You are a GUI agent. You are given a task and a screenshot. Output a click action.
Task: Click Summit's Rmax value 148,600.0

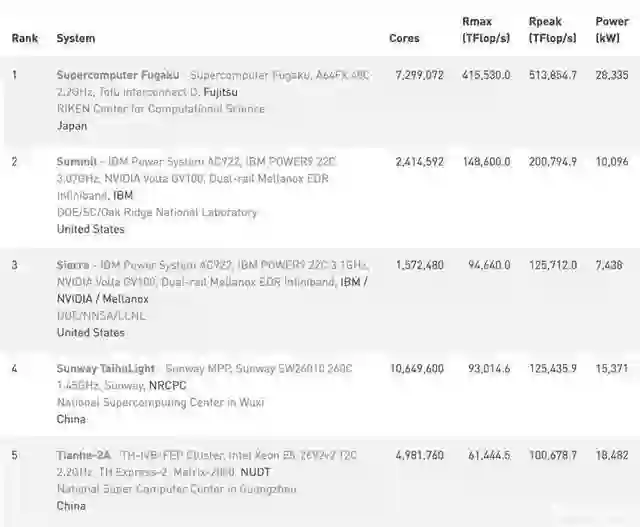[x=487, y=161]
